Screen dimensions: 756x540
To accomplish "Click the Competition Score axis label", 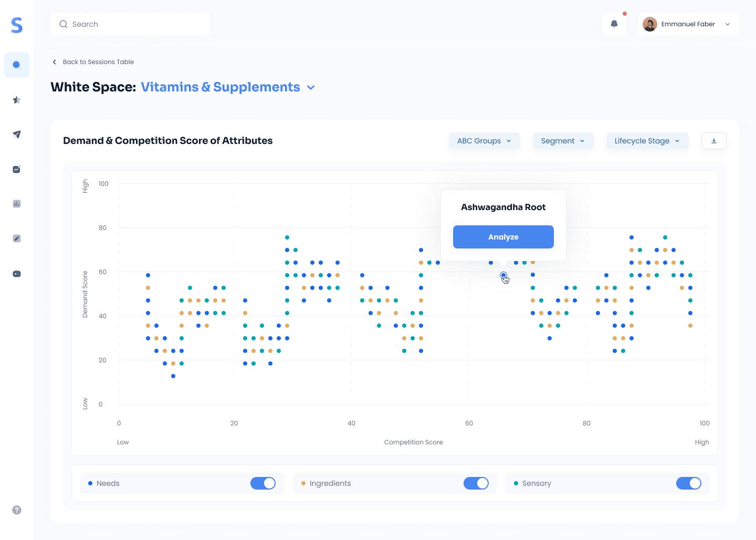I will pyautogui.click(x=414, y=442).
